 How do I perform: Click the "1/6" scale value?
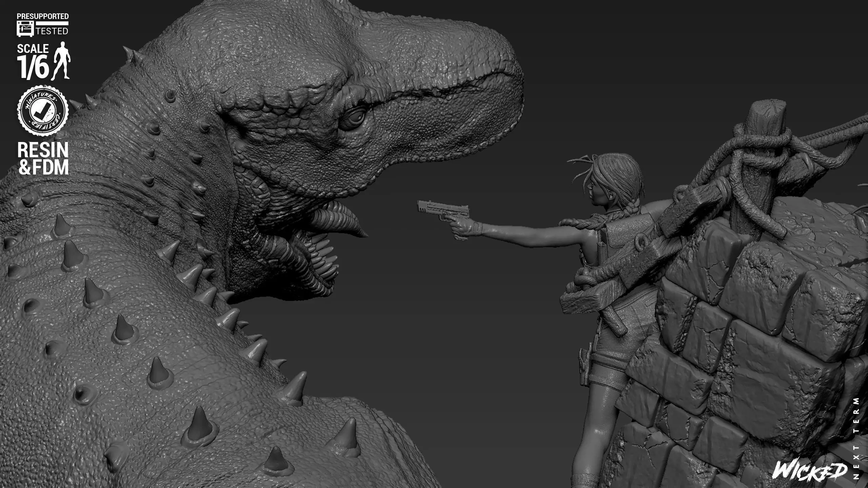click(x=33, y=67)
